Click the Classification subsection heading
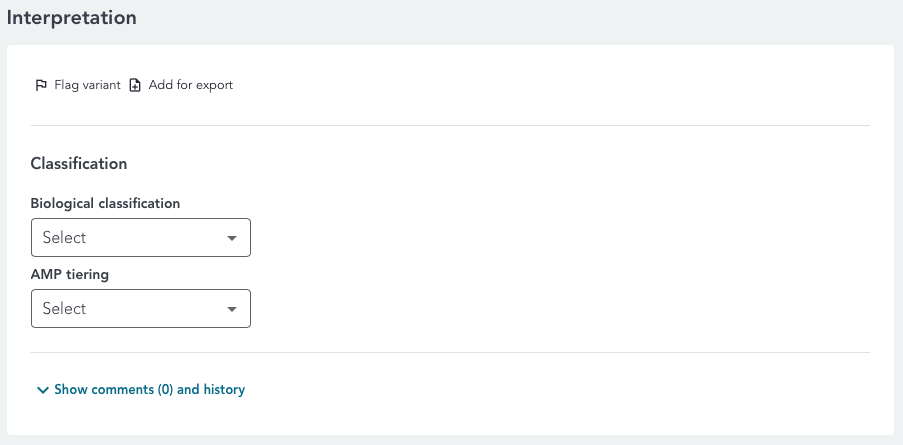903x445 pixels. pyautogui.click(x=79, y=163)
